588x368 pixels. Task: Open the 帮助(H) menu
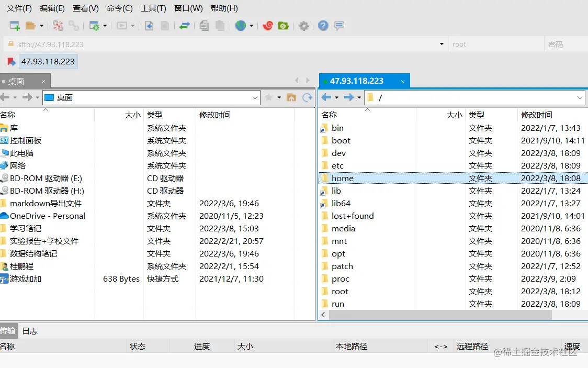224,8
